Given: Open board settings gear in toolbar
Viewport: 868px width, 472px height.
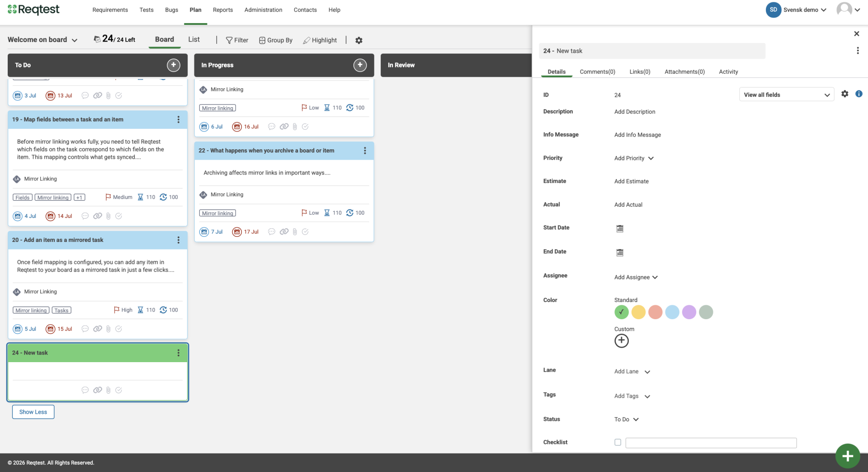Looking at the screenshot, I should 359,40.
